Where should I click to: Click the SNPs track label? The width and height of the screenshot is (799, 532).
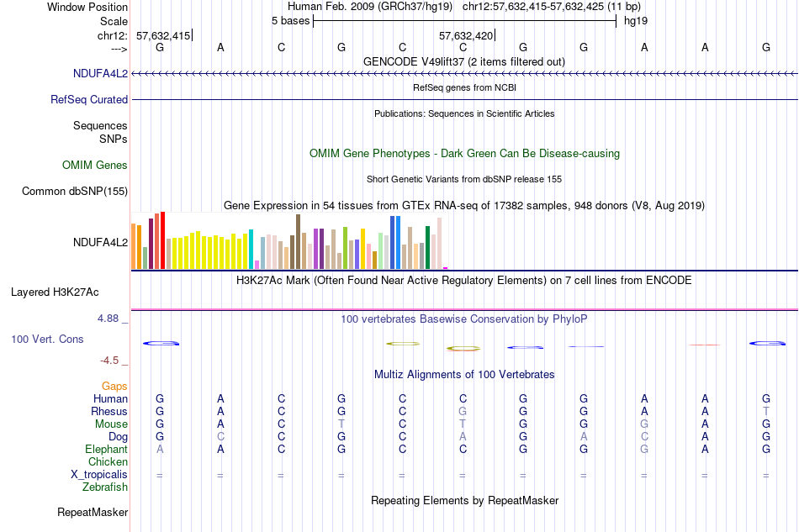tap(114, 139)
